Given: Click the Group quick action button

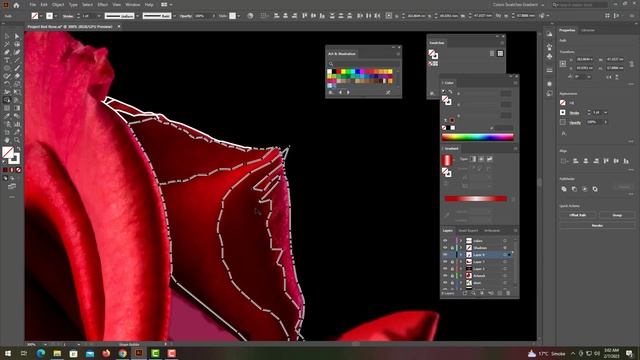Looking at the screenshot, I should 617,215.
